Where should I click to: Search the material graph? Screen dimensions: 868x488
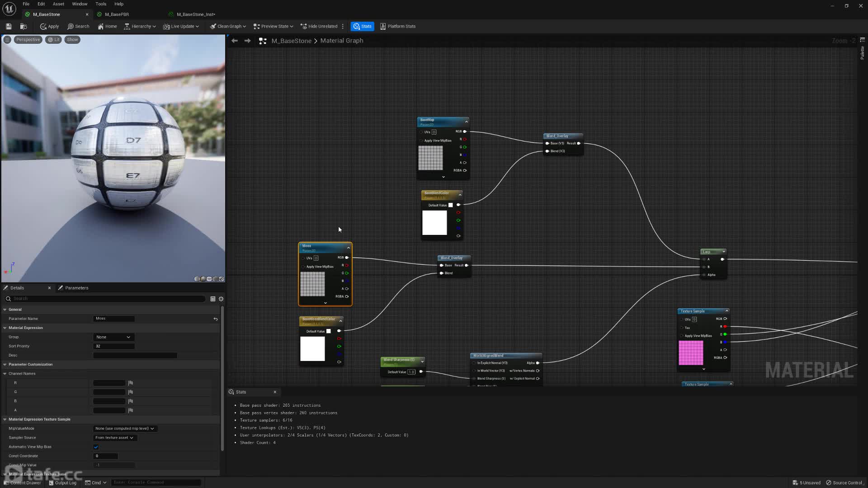[78, 26]
